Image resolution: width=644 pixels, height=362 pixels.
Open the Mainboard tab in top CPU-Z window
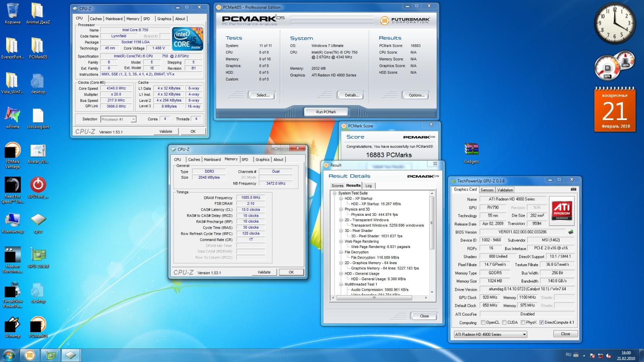(x=114, y=19)
